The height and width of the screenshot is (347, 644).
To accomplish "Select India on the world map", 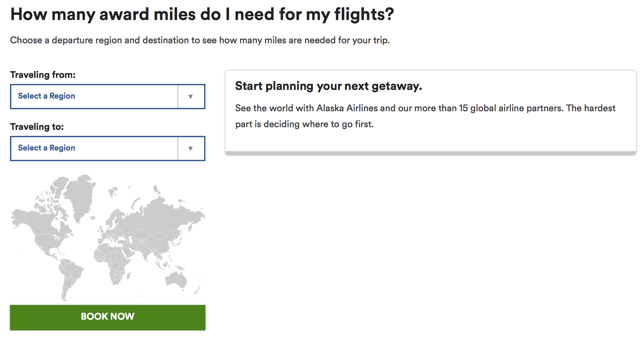I will 146,252.
